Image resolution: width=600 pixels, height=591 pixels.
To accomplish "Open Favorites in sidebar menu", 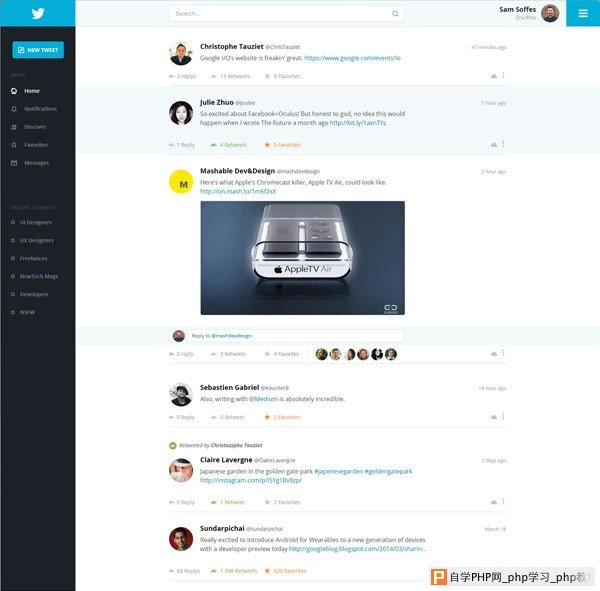I will click(29, 145).
